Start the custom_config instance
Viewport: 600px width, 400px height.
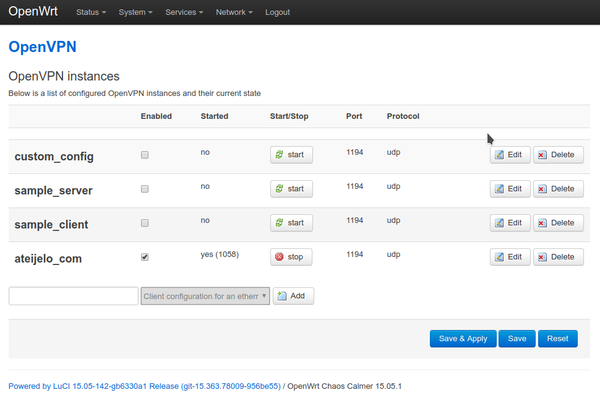tap(291, 155)
